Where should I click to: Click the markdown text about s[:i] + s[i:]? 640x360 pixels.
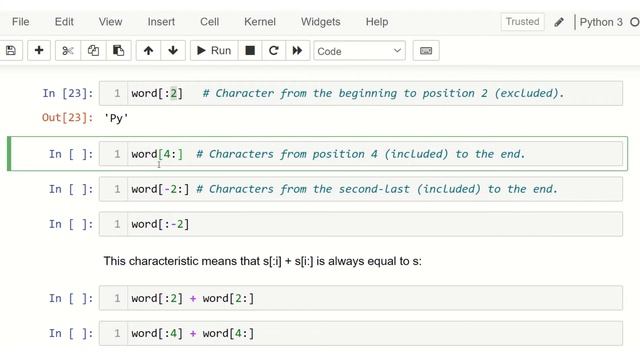point(262,261)
